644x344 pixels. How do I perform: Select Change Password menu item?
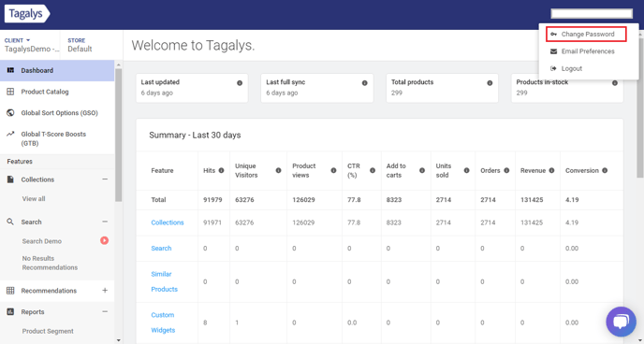[586, 34]
